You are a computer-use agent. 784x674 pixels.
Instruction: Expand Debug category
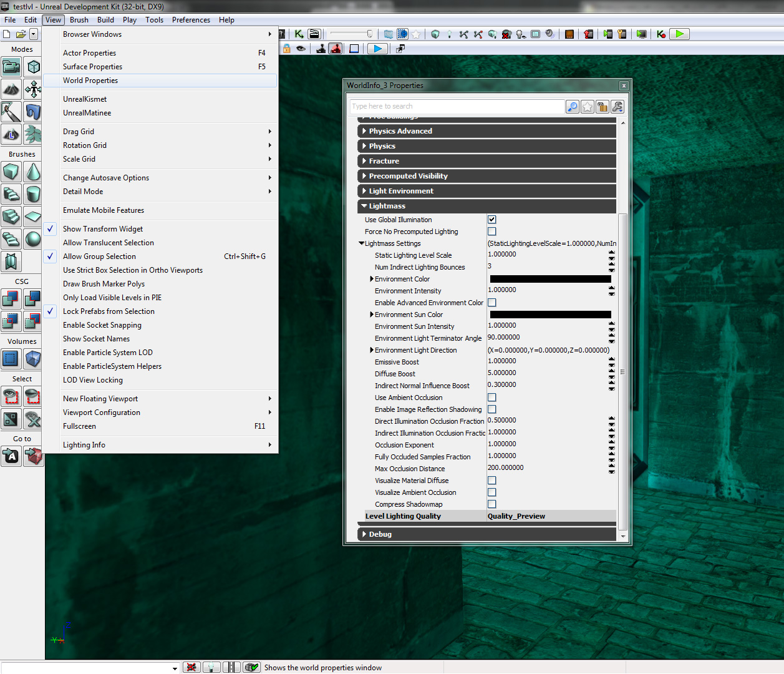[486, 534]
